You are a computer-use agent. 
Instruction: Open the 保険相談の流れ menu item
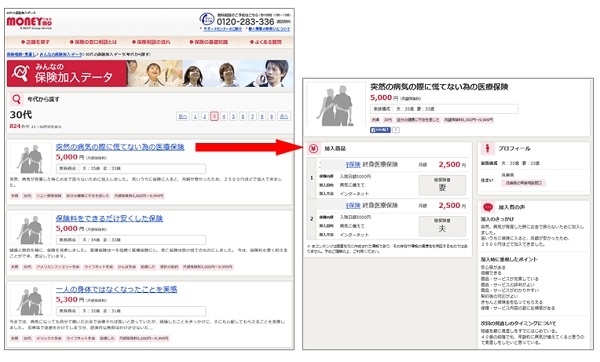(151, 42)
